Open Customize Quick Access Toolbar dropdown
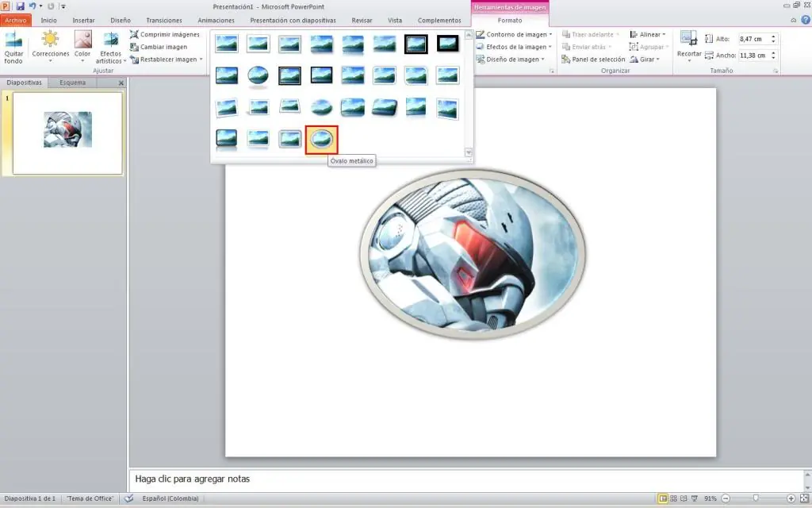 [63, 6]
